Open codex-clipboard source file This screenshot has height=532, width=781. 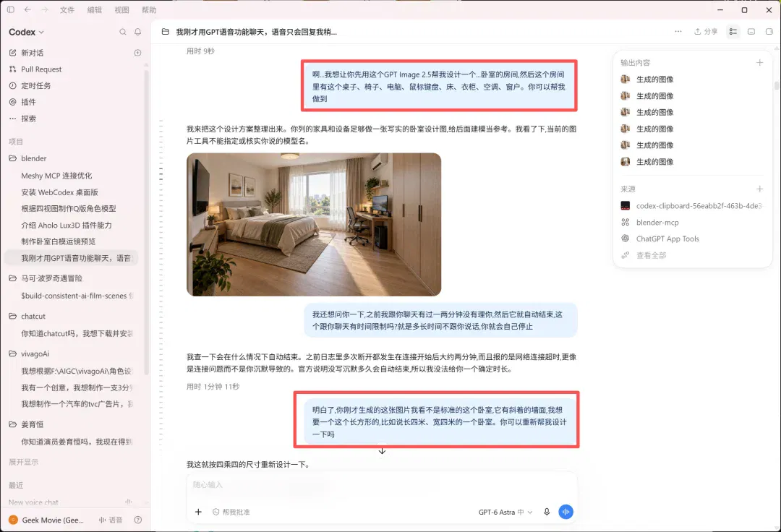[692, 205]
